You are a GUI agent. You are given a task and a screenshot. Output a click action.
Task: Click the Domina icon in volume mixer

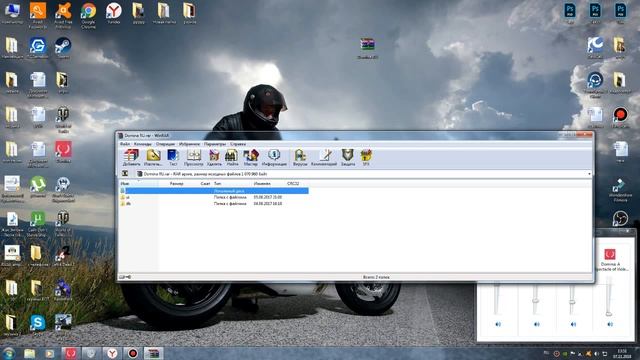pos(610,254)
